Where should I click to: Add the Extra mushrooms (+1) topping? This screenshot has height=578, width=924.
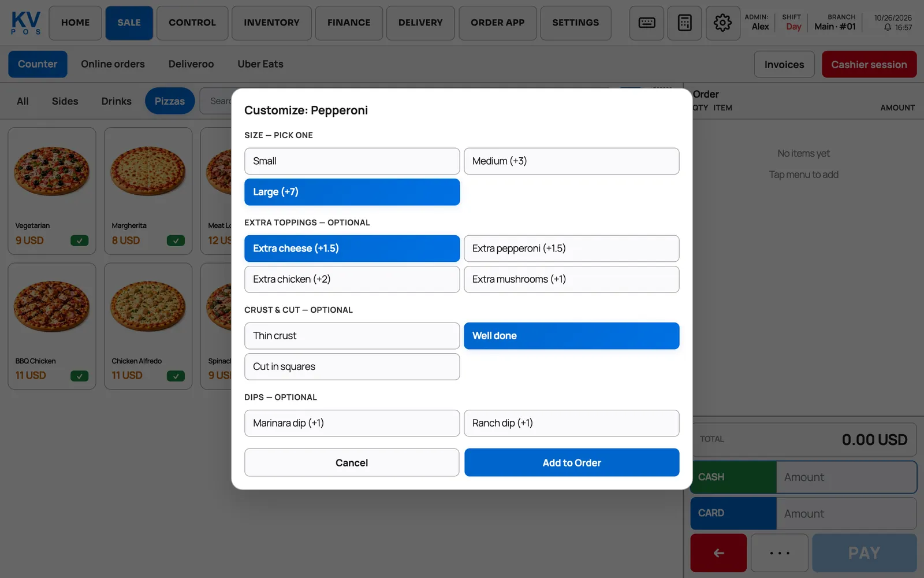572,279
